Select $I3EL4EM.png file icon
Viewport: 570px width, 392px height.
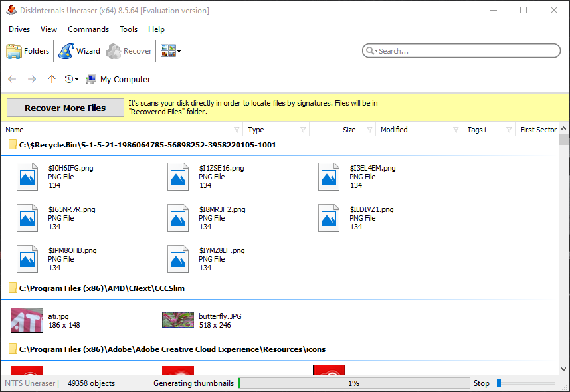(x=329, y=177)
